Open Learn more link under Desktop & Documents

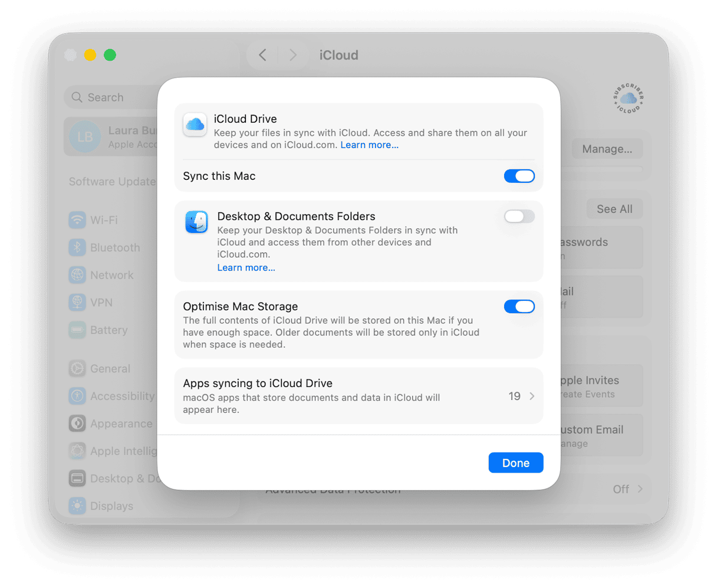(246, 268)
